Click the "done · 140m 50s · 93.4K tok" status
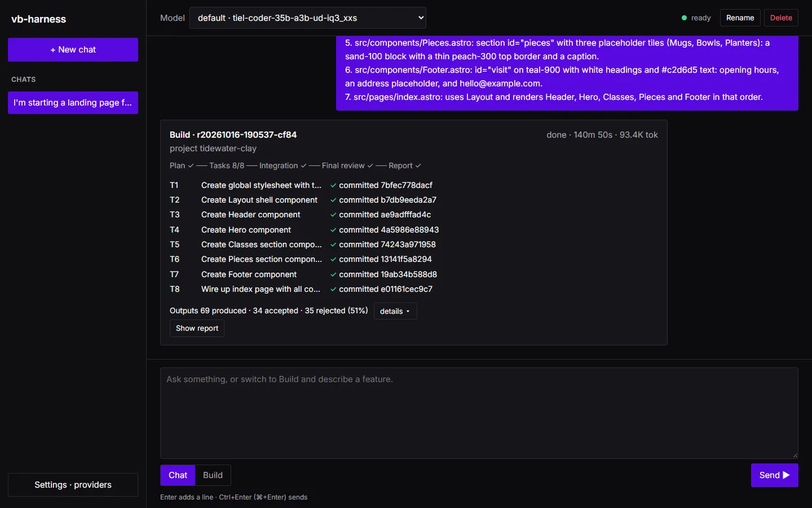 pos(602,135)
